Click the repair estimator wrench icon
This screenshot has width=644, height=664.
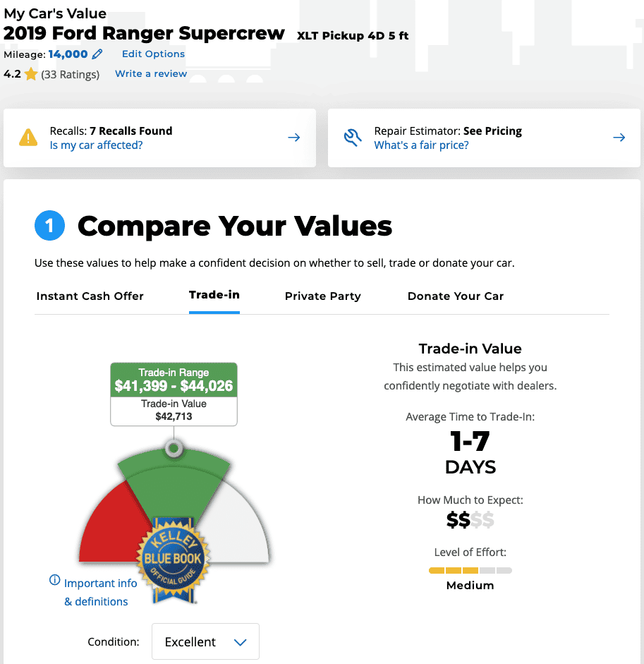click(352, 138)
